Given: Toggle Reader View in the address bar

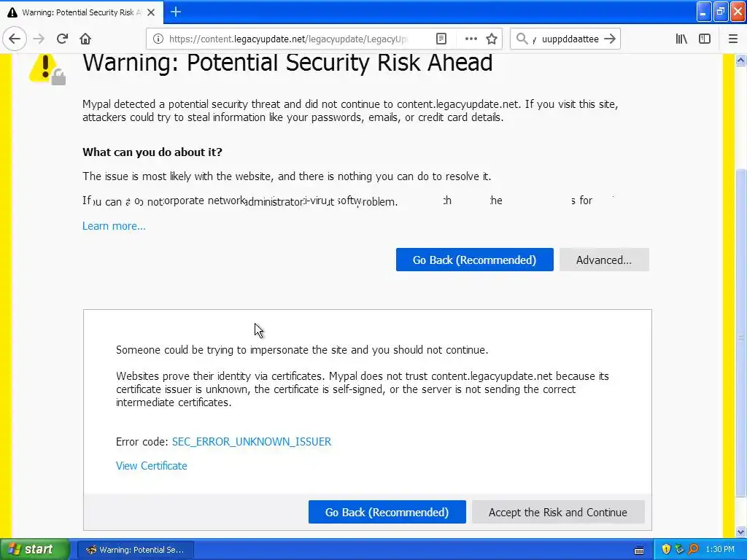Looking at the screenshot, I should pyautogui.click(x=441, y=39).
